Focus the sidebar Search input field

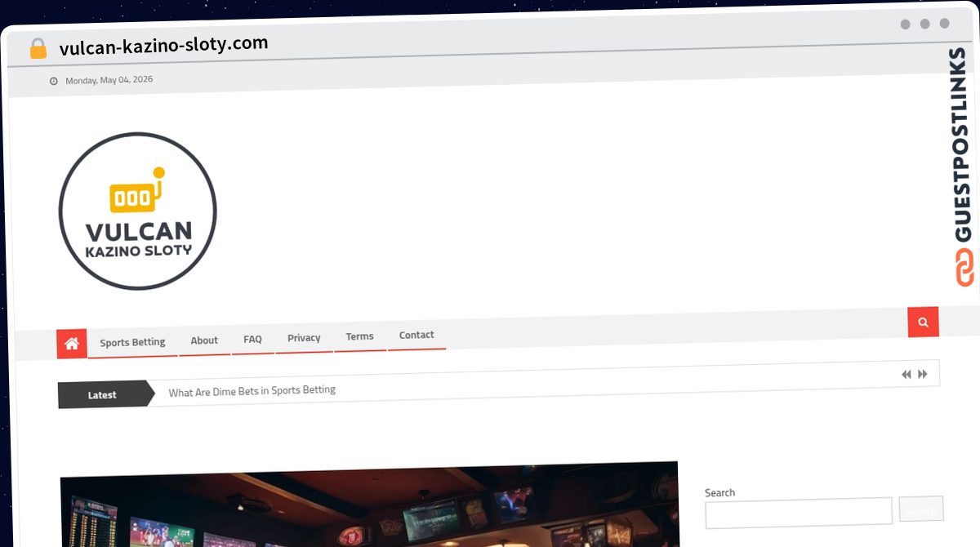coord(799,512)
